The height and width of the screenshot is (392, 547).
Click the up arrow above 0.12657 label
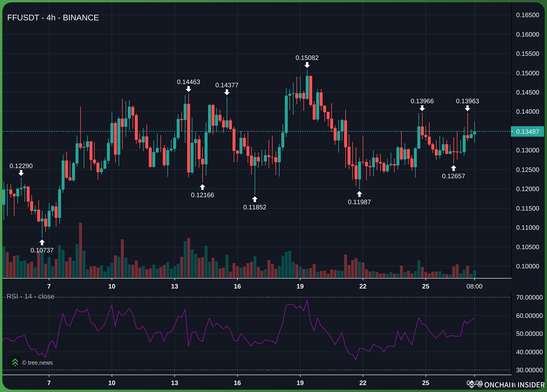pos(453,168)
